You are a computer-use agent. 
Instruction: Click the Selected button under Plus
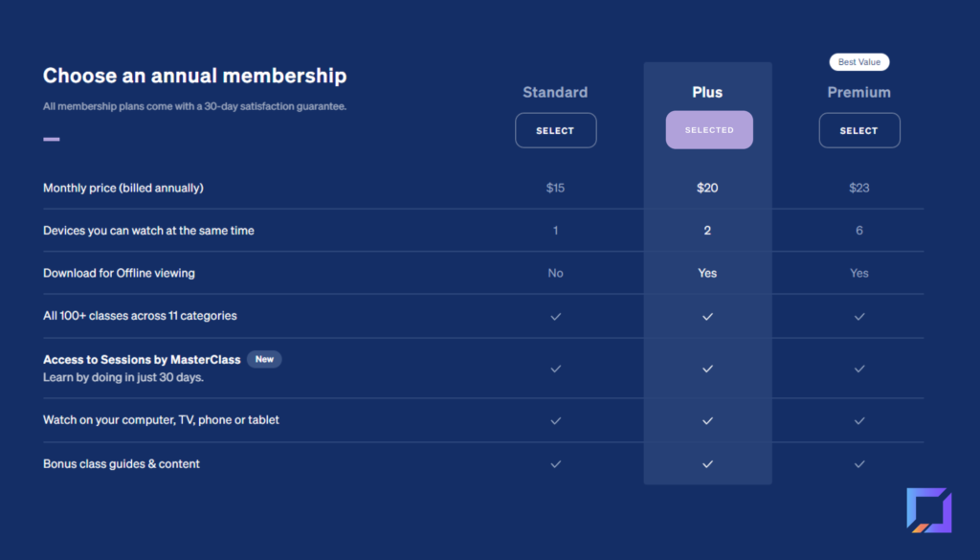click(709, 130)
